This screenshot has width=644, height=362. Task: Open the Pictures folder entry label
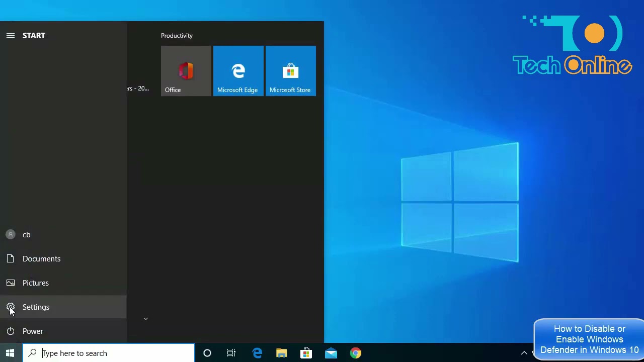coord(36,283)
